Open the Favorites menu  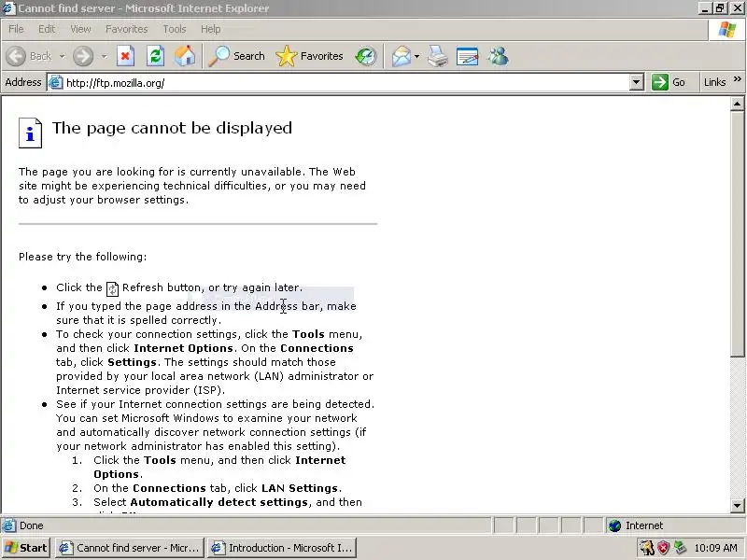[x=127, y=29]
